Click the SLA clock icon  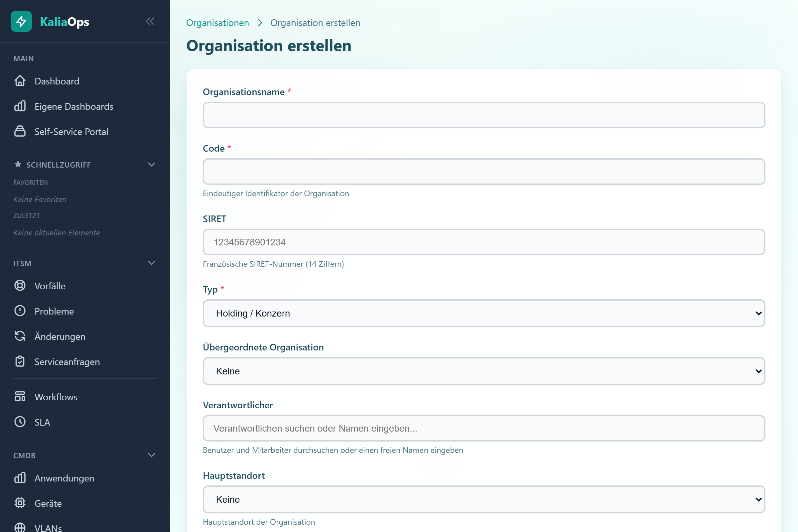click(20, 422)
